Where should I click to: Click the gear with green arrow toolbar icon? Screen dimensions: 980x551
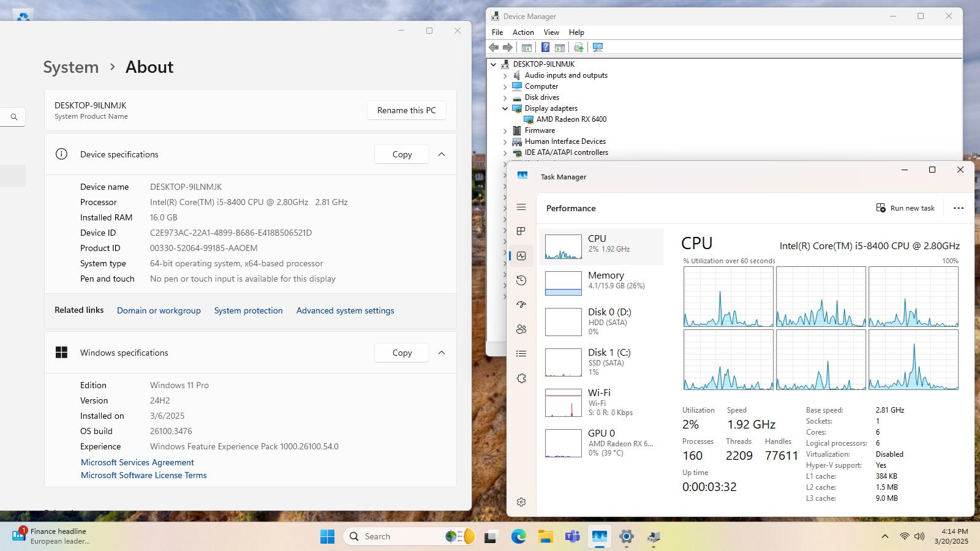click(x=578, y=48)
